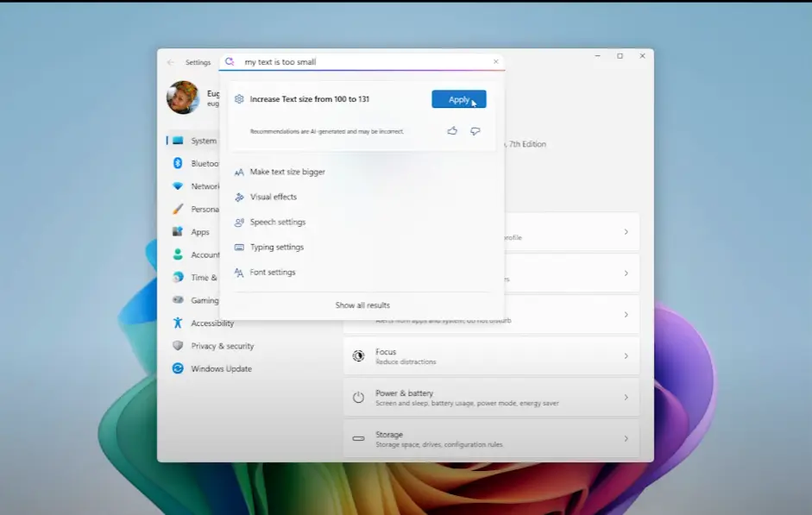Open Time & language via the globe icon

coord(178,277)
